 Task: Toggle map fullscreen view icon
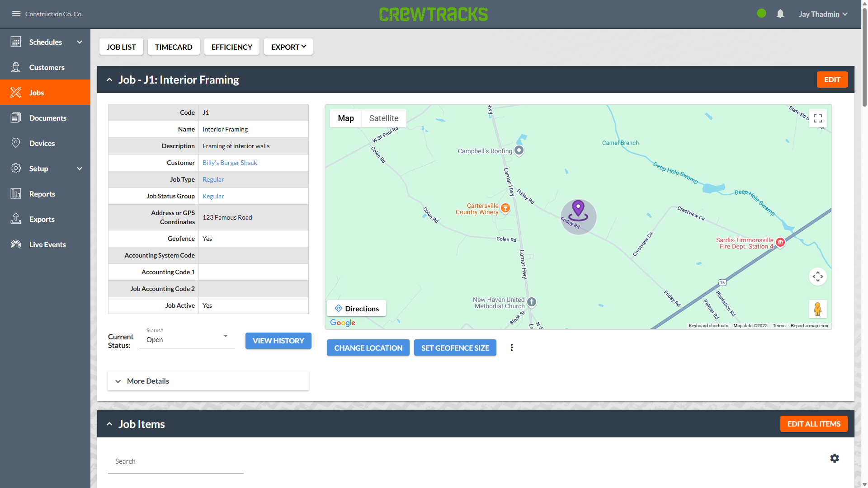817,118
